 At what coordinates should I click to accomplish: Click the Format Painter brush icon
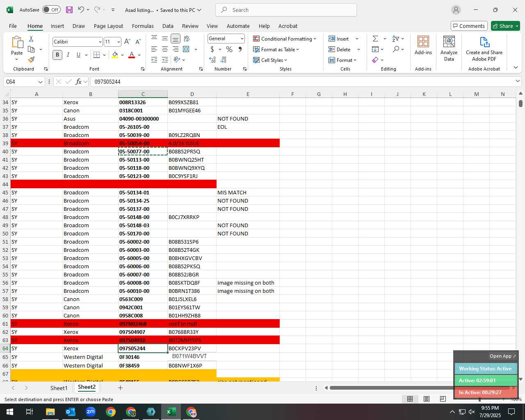pos(31,60)
